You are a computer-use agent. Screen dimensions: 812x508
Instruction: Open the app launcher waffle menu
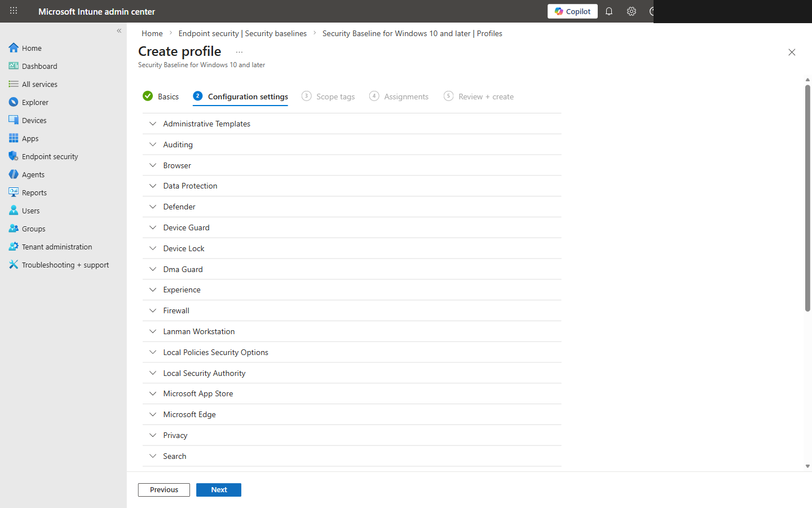point(13,11)
